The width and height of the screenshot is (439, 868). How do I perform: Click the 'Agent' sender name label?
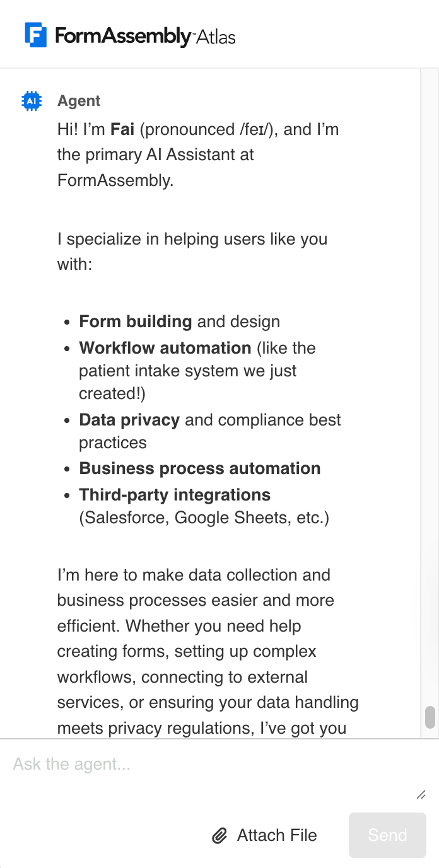(x=79, y=101)
